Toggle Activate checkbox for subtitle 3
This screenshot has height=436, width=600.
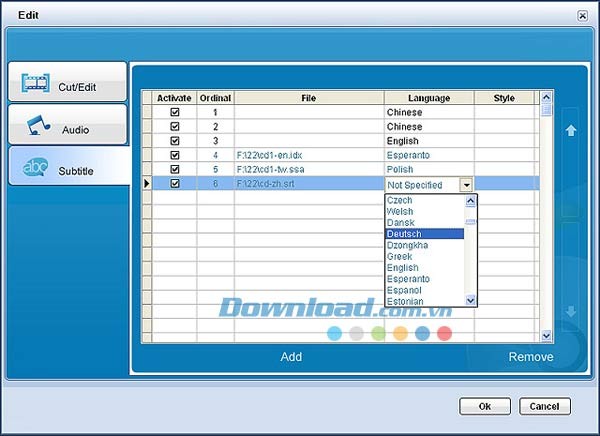(x=175, y=141)
